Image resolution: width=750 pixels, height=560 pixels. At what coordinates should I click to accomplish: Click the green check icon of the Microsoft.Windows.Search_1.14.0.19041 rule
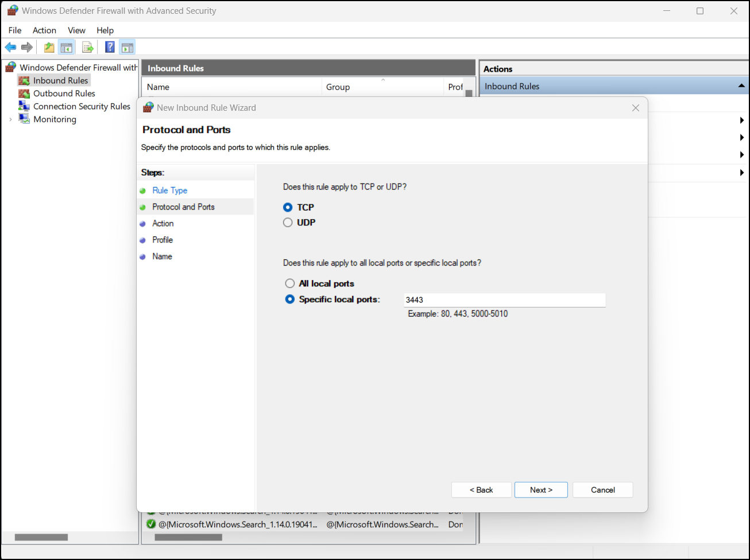coord(151,524)
